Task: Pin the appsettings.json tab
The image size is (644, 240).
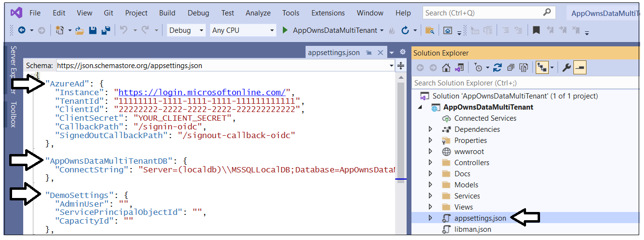Action: coord(369,53)
